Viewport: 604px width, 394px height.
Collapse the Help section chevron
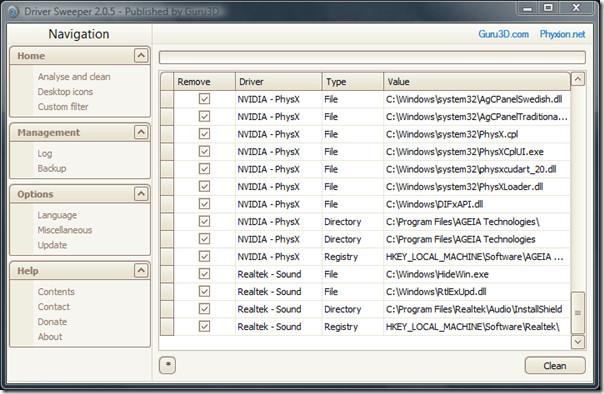pyautogui.click(x=141, y=271)
